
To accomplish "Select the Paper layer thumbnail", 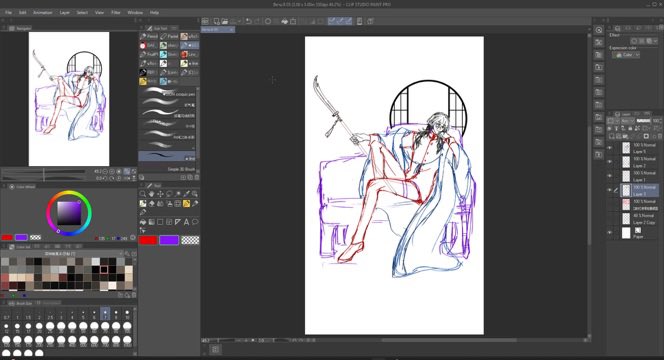I will [x=626, y=233].
